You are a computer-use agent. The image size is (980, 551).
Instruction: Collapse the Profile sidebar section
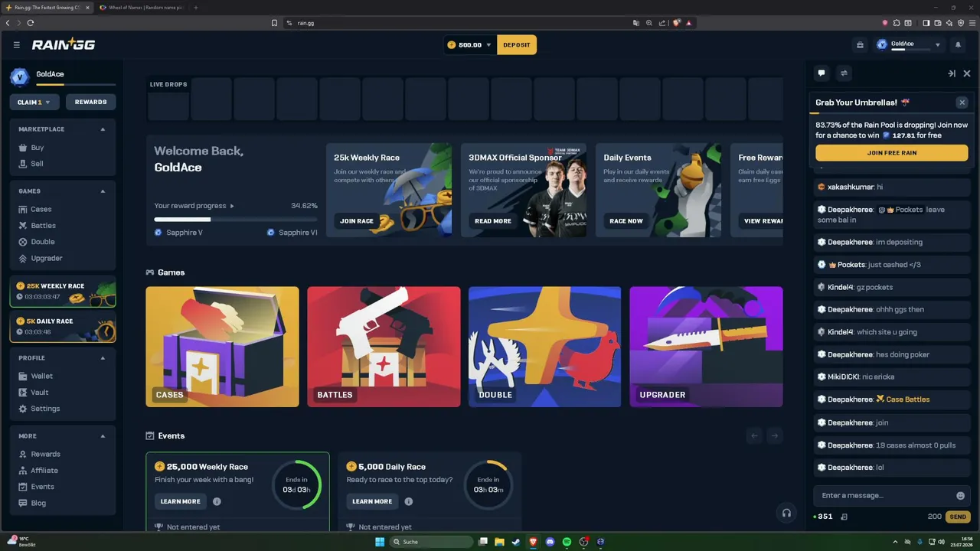coord(103,358)
